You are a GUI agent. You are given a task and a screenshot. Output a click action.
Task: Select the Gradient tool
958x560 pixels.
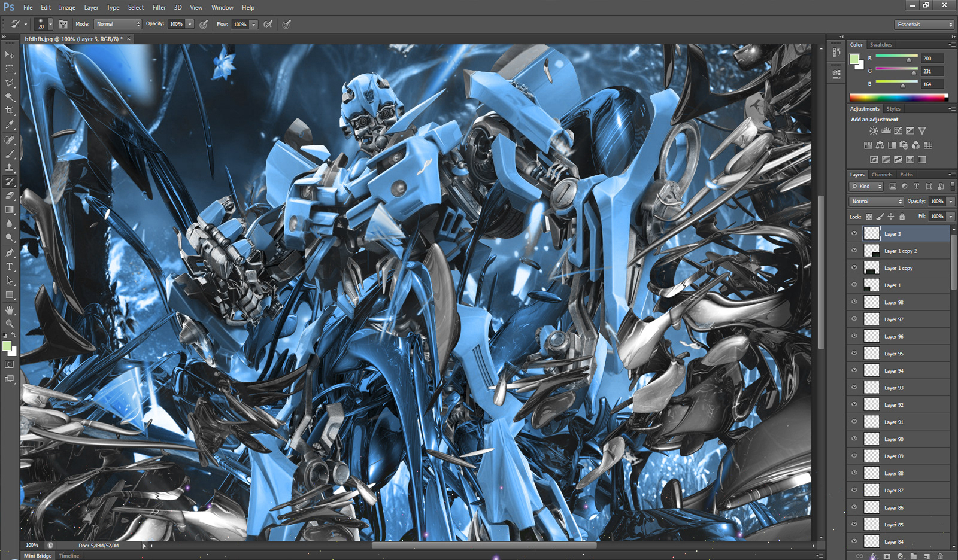(10, 210)
